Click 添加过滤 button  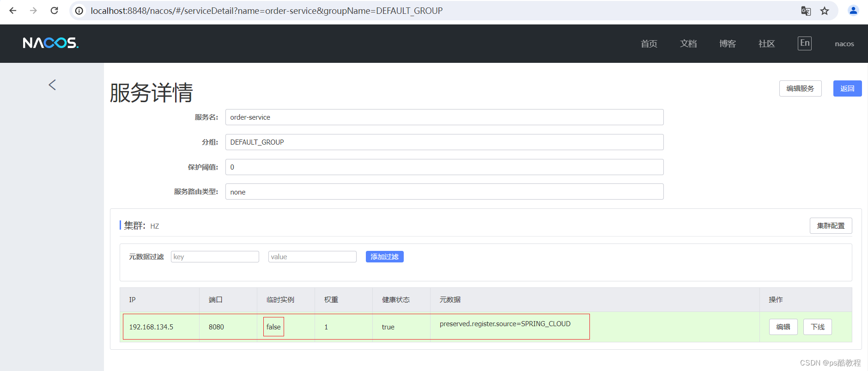pos(384,256)
